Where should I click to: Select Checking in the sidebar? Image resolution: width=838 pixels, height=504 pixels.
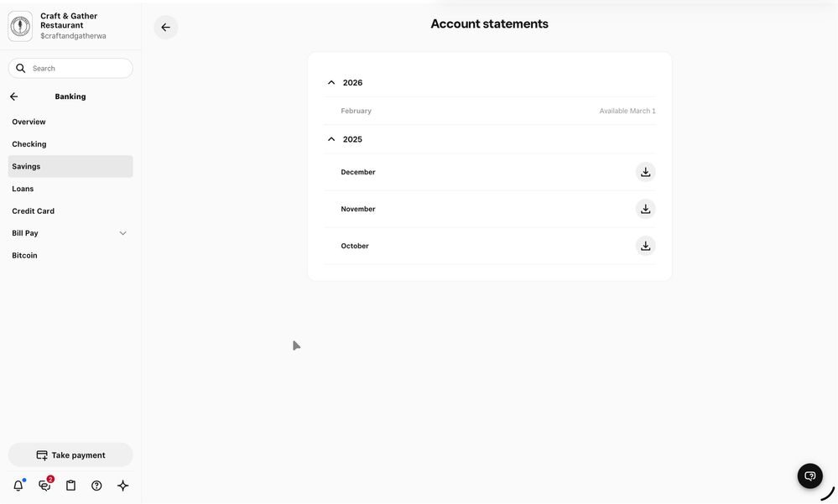tap(29, 144)
